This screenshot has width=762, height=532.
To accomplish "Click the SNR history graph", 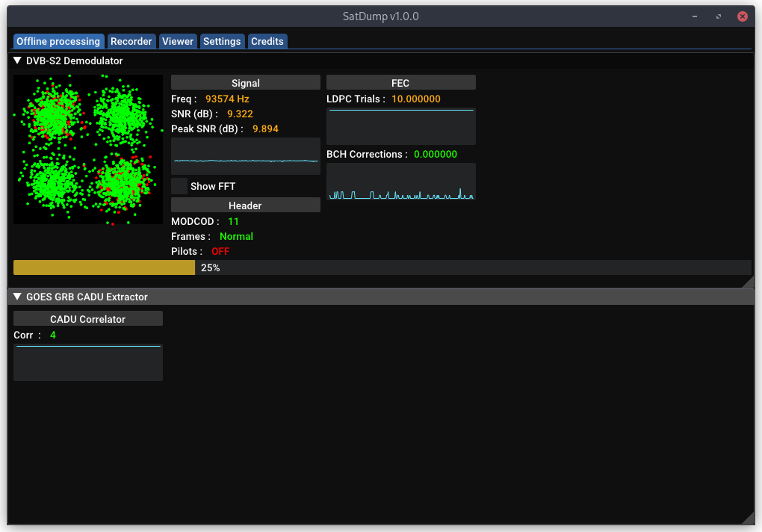I will [x=246, y=156].
